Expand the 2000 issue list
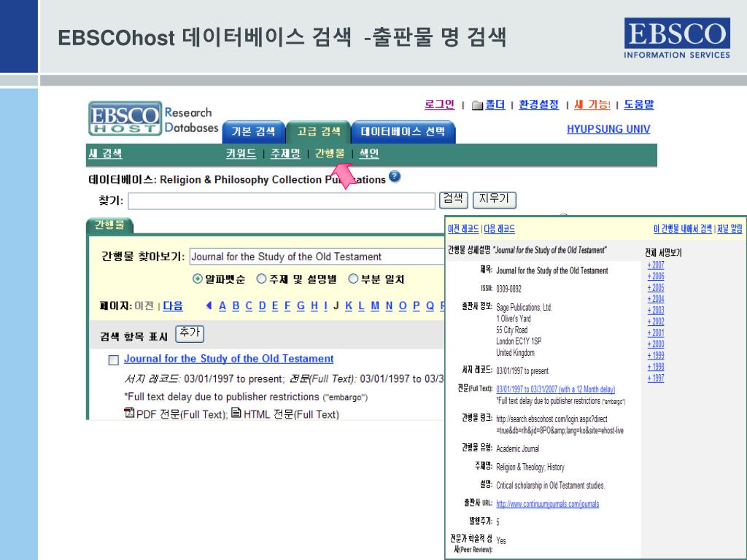The image size is (747, 560). click(x=656, y=344)
